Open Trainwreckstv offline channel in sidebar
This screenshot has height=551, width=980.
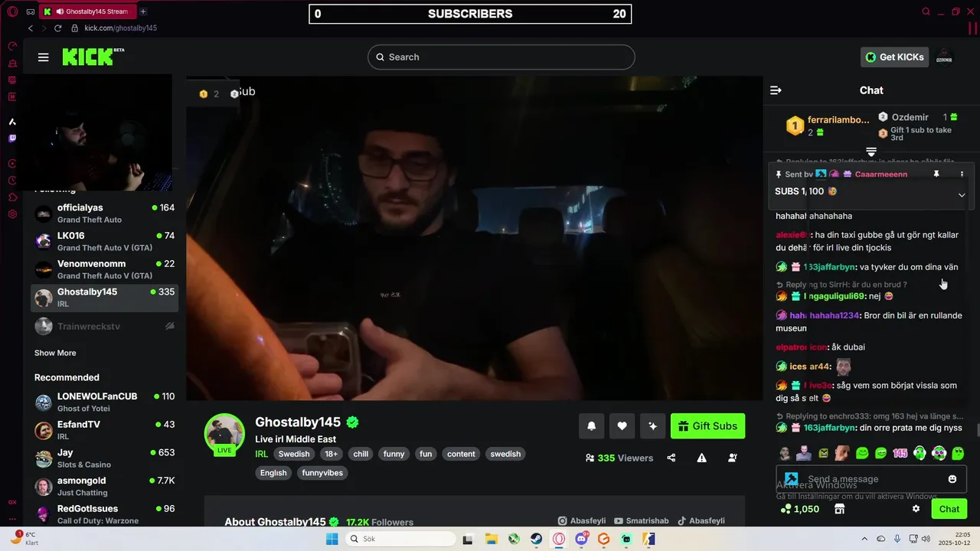[x=105, y=327]
